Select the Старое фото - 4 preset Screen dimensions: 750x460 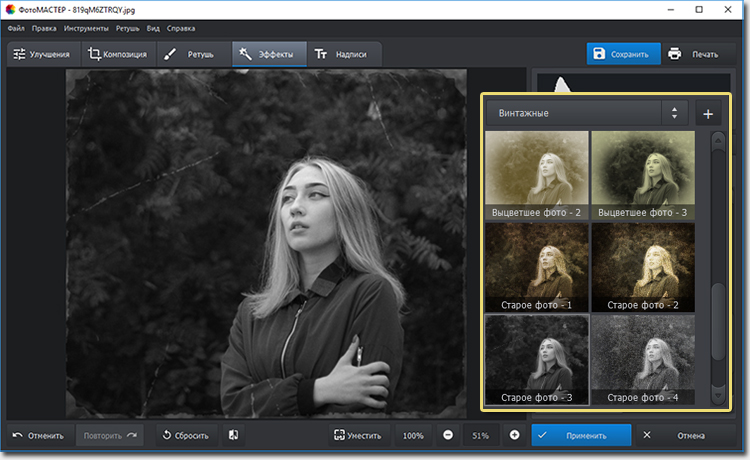643,358
